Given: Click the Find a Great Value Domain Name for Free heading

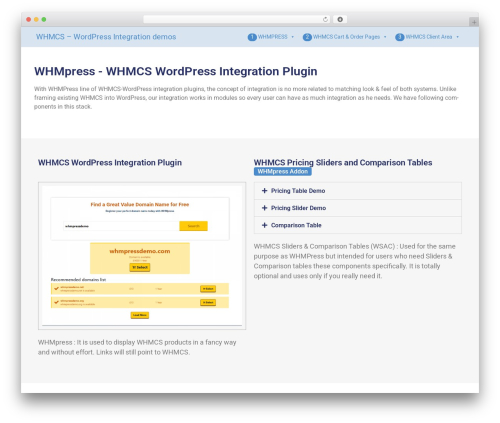Looking at the screenshot, I should coord(140,204).
